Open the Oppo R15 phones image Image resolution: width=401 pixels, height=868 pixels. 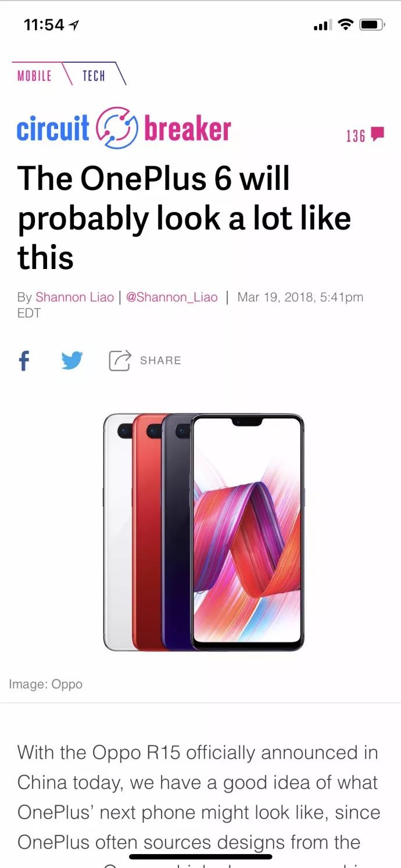point(203,532)
